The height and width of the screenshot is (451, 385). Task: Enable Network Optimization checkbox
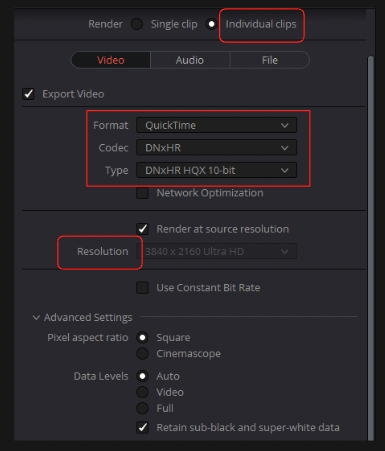point(142,193)
